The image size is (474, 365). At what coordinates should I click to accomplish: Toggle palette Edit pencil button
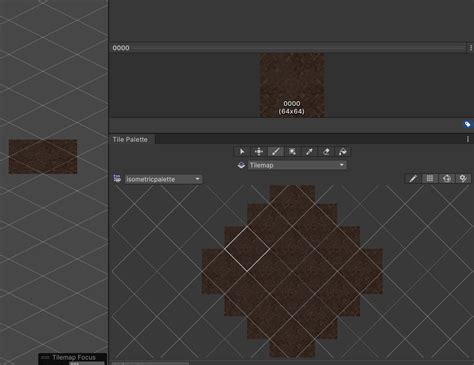pos(413,179)
